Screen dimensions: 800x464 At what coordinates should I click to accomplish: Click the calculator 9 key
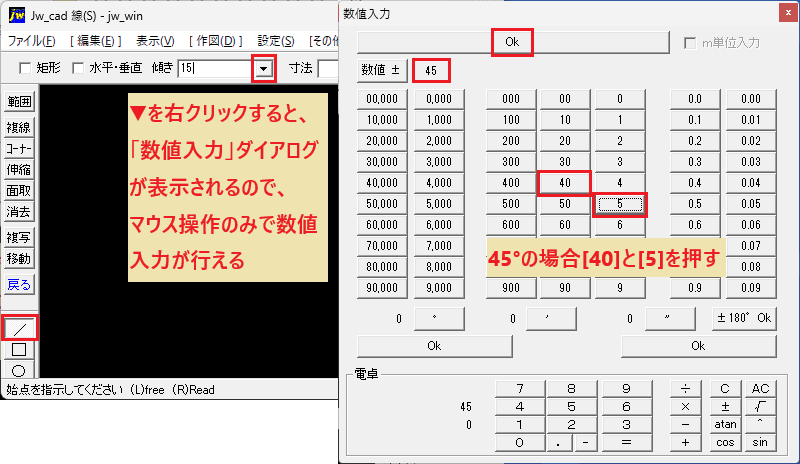click(627, 389)
